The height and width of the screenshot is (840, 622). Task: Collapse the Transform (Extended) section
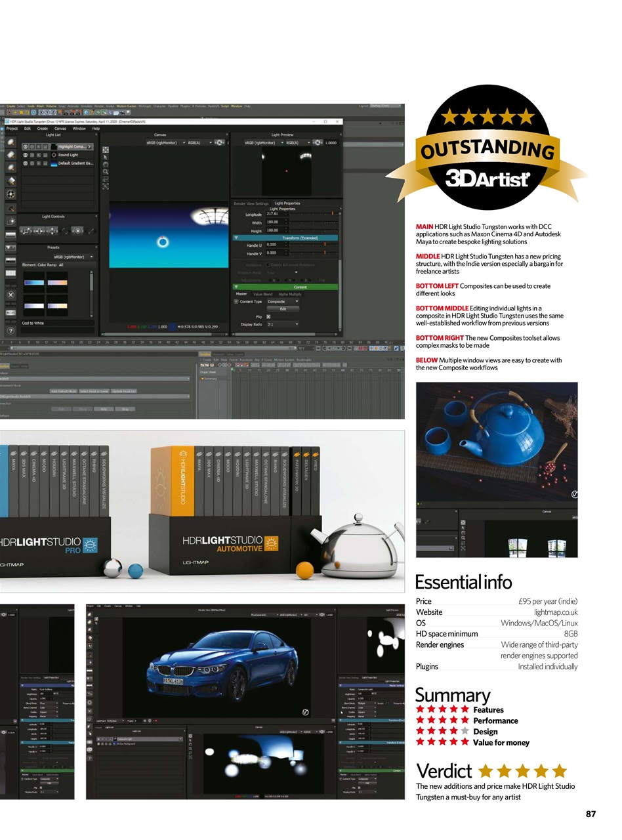pos(236,237)
